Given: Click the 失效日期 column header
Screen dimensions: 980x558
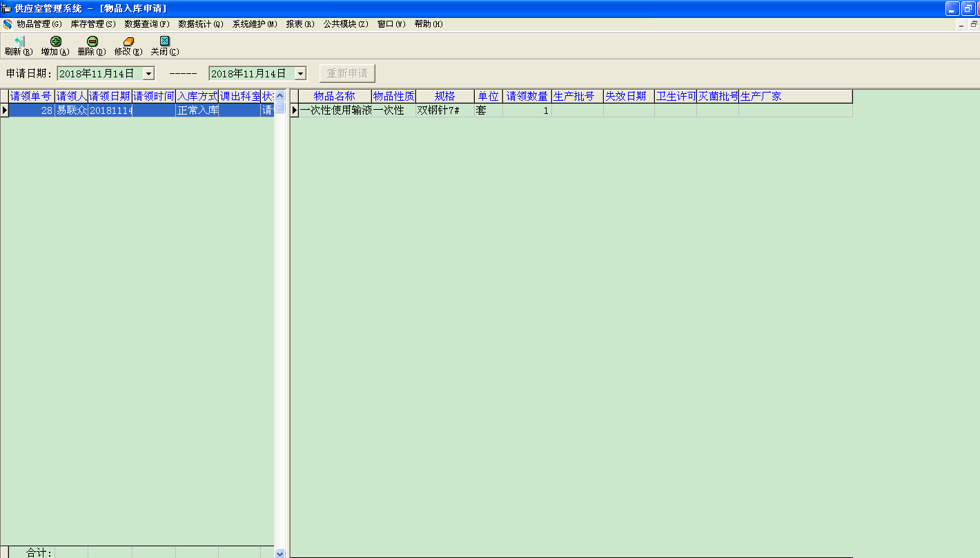Looking at the screenshot, I should (x=629, y=96).
